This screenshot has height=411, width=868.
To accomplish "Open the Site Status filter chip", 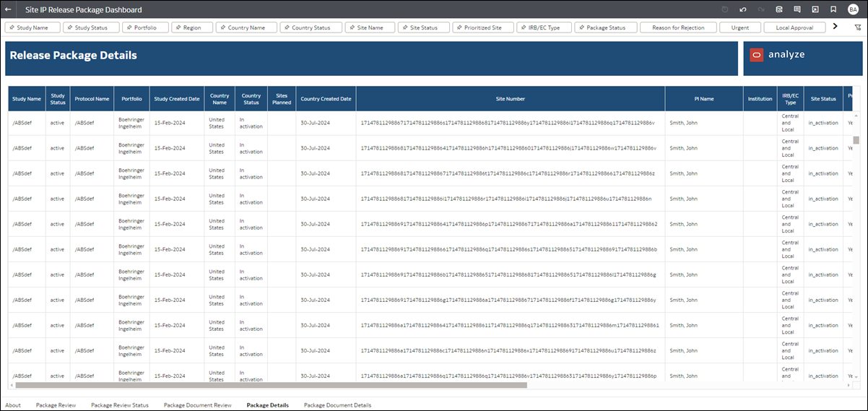I will pyautogui.click(x=423, y=27).
